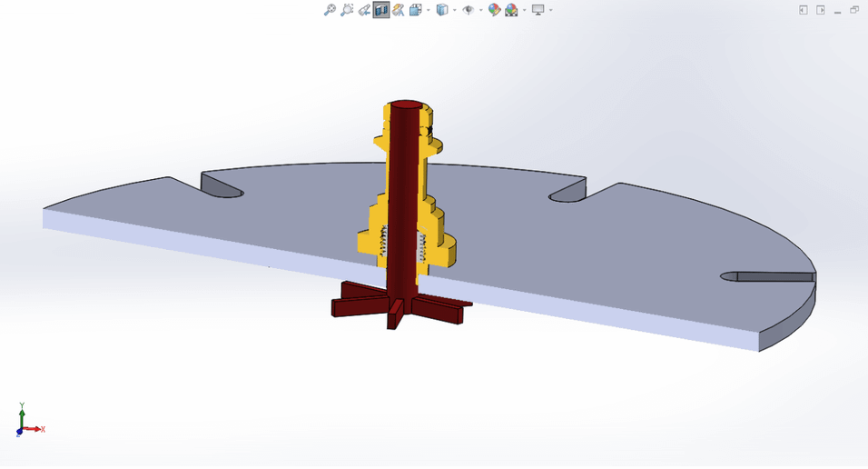The width and height of the screenshot is (868, 469).
Task: Expand the View Orientation dropdown arrow
Action: pos(429,10)
